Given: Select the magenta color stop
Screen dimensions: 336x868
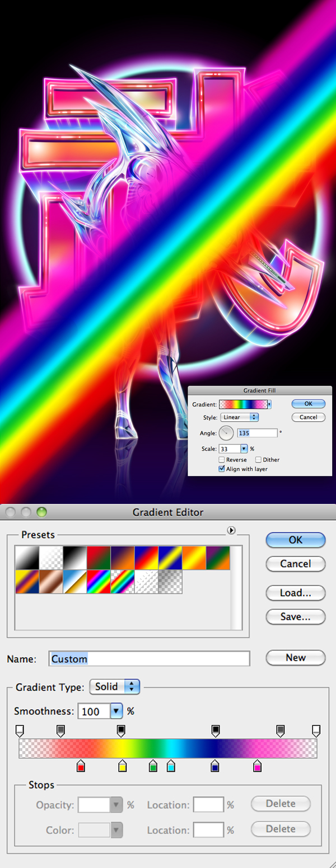Looking at the screenshot, I should click(x=257, y=766).
